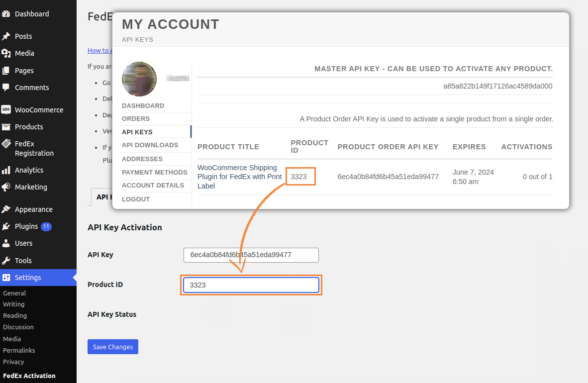The height and width of the screenshot is (383, 588).
Task: Click the Products archive icon
Action: coord(6,127)
